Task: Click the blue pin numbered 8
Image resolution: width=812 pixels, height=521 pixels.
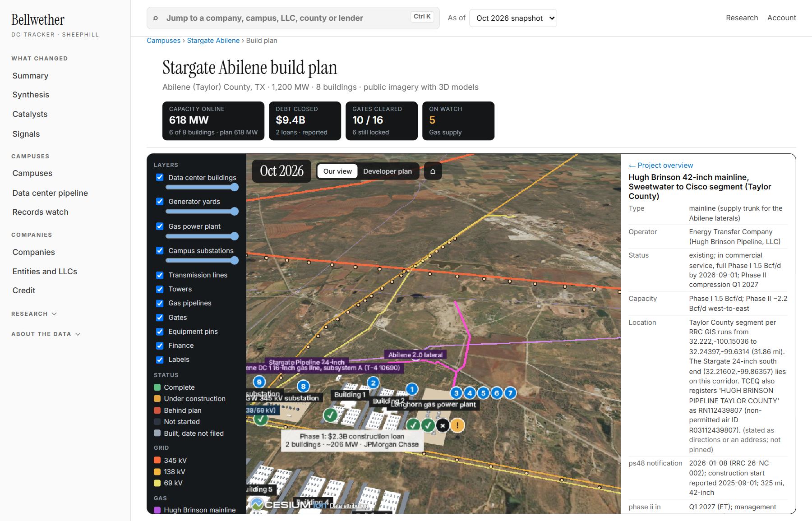Action: [x=303, y=386]
